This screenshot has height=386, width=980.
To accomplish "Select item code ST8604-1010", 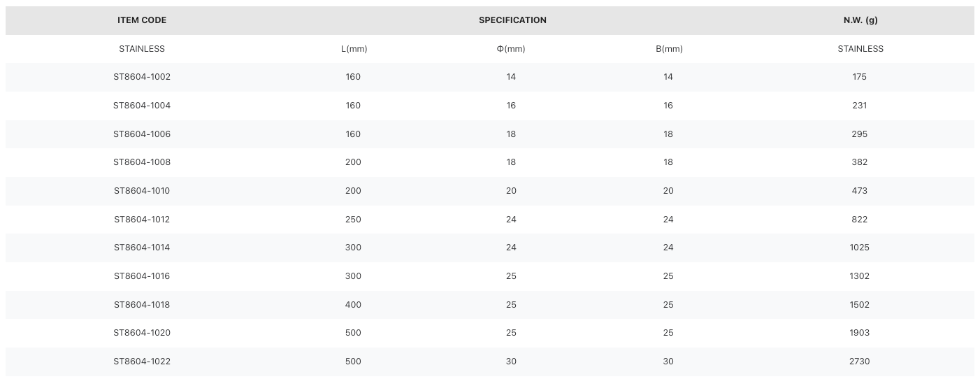I will click(142, 191).
